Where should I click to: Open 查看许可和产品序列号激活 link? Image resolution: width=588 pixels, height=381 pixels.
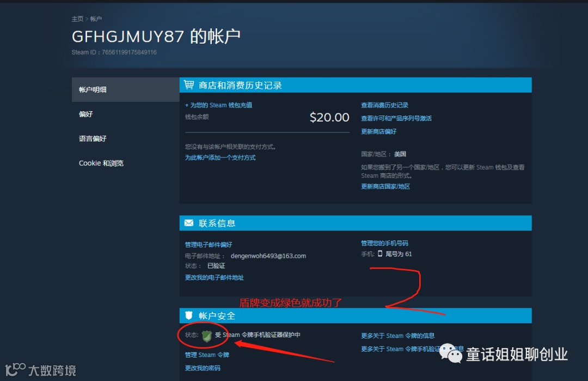click(x=396, y=118)
